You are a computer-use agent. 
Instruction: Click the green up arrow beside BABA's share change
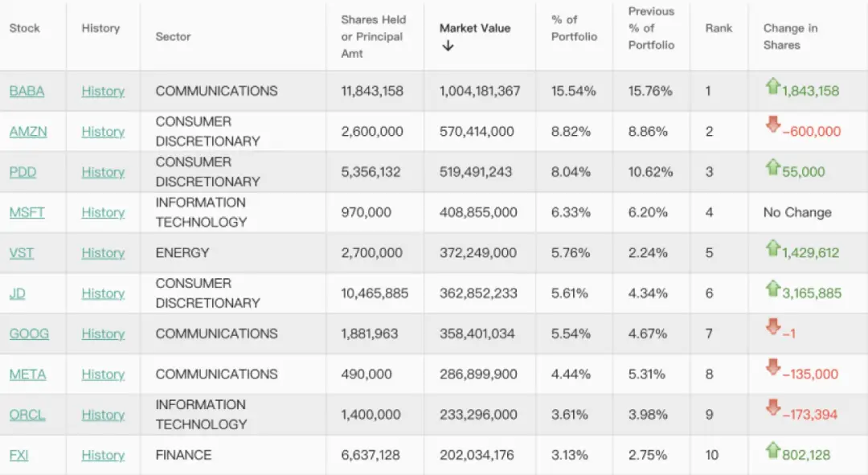(772, 85)
